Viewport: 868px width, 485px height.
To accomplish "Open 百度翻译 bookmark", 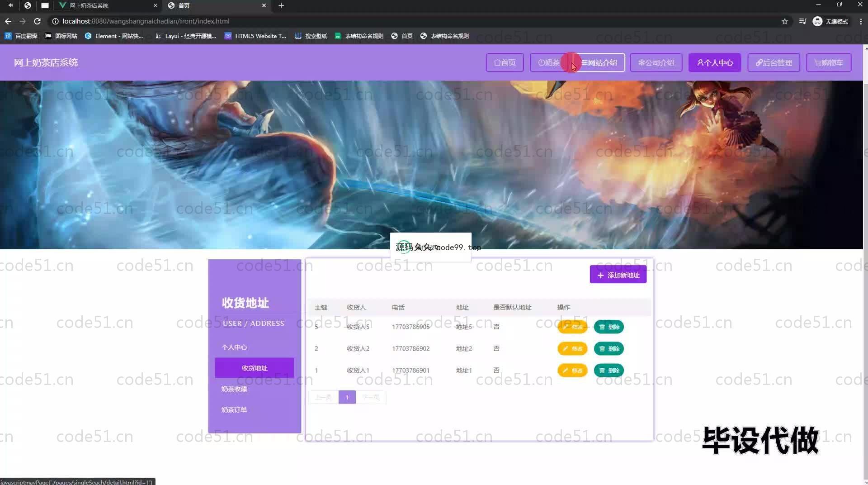I will pos(21,36).
